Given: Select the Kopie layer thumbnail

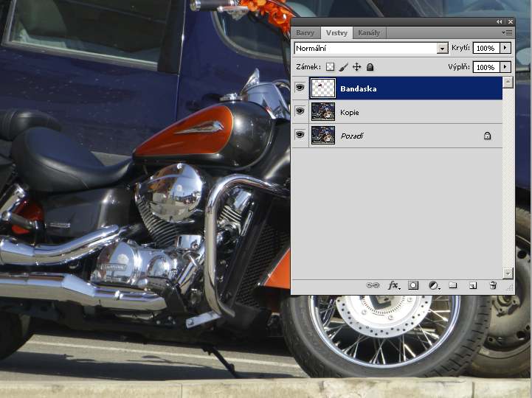Looking at the screenshot, I should pos(323,112).
